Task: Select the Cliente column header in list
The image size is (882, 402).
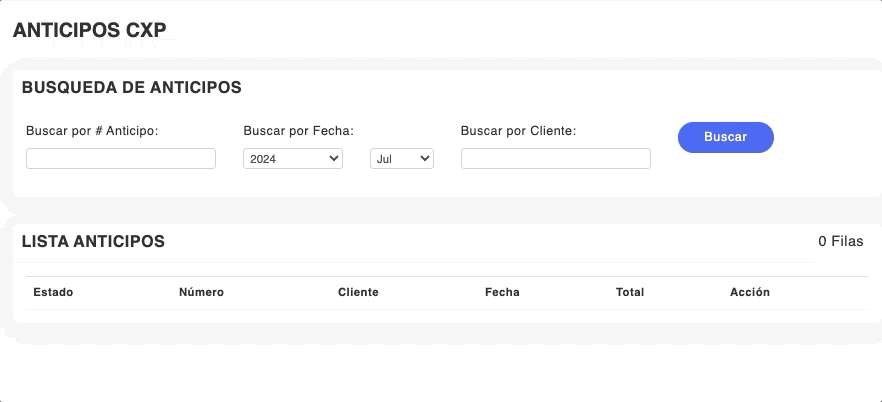Action: point(358,292)
